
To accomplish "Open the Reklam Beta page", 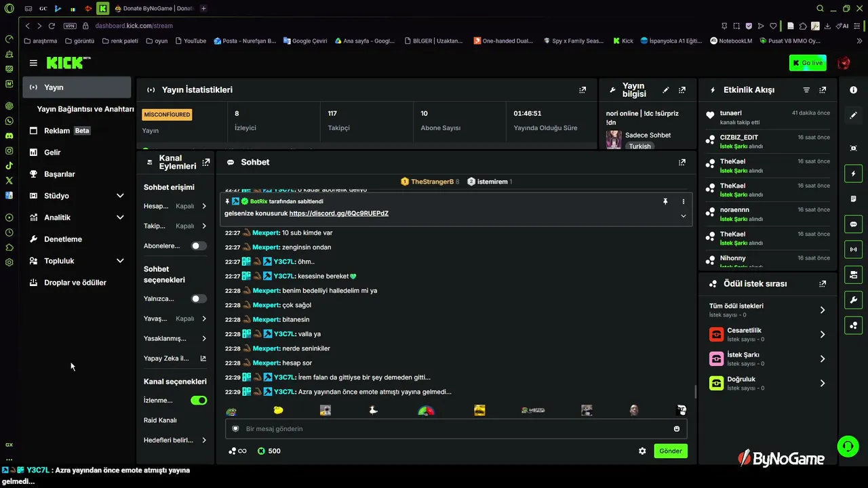I will coord(77,131).
